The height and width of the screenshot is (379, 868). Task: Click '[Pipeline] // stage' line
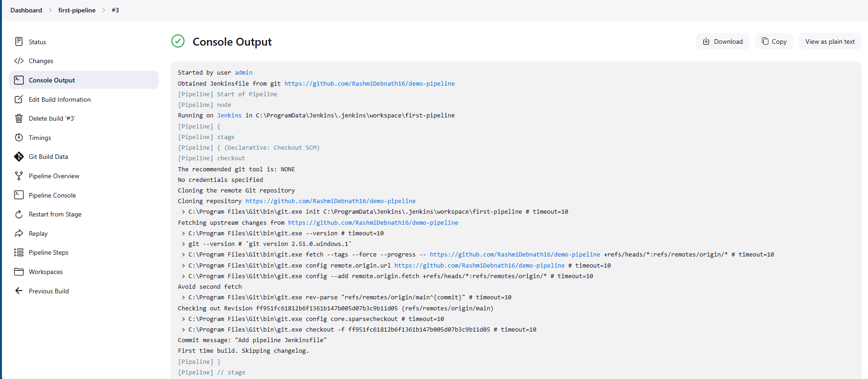point(212,372)
